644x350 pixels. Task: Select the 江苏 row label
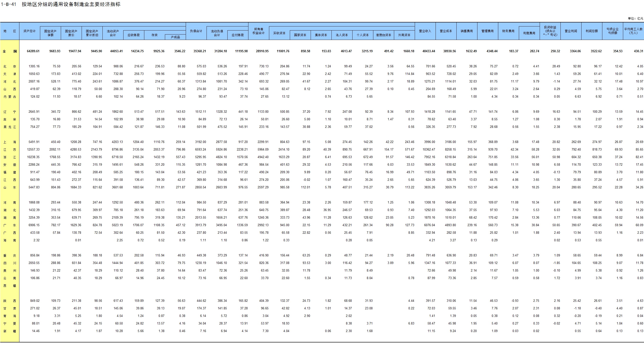[x=10, y=150]
